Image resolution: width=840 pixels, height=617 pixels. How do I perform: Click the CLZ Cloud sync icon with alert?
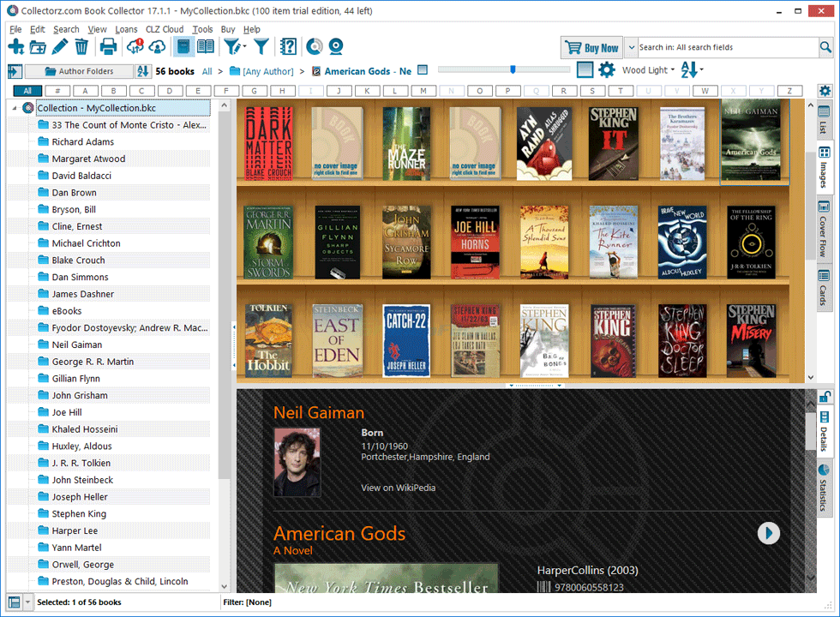[x=135, y=47]
